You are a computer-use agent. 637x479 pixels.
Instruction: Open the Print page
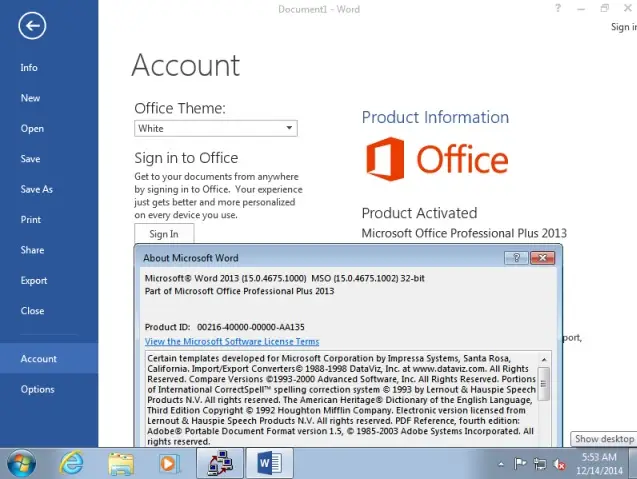[x=31, y=220]
